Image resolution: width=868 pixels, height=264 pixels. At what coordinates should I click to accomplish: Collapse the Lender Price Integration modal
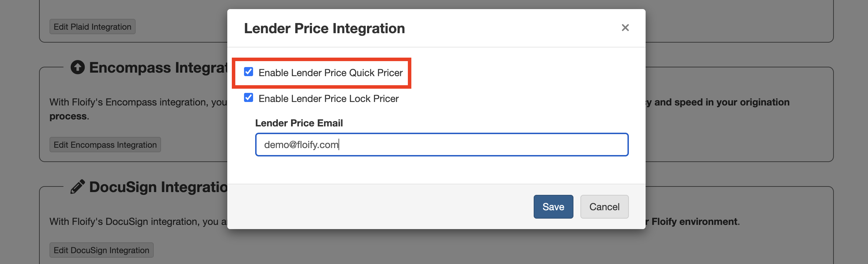pyautogui.click(x=625, y=28)
